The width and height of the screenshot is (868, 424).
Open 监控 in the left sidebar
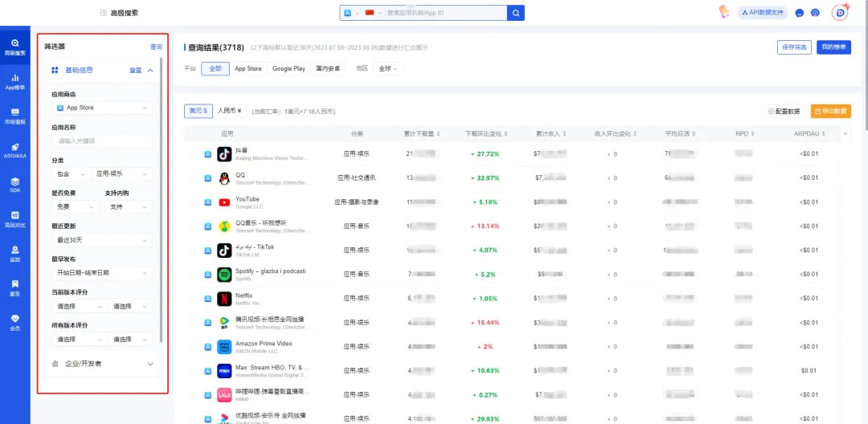(15, 253)
